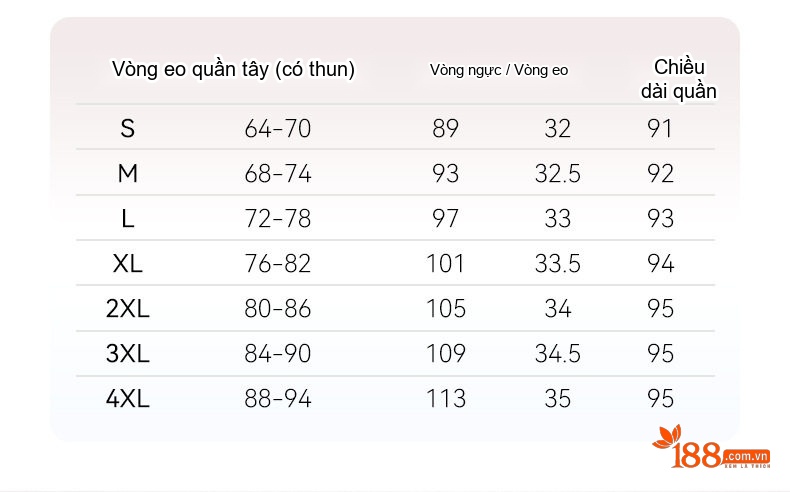Click the 'Vòng eo quần tây (có thun)' header
The width and height of the screenshot is (790, 492).
point(233,69)
